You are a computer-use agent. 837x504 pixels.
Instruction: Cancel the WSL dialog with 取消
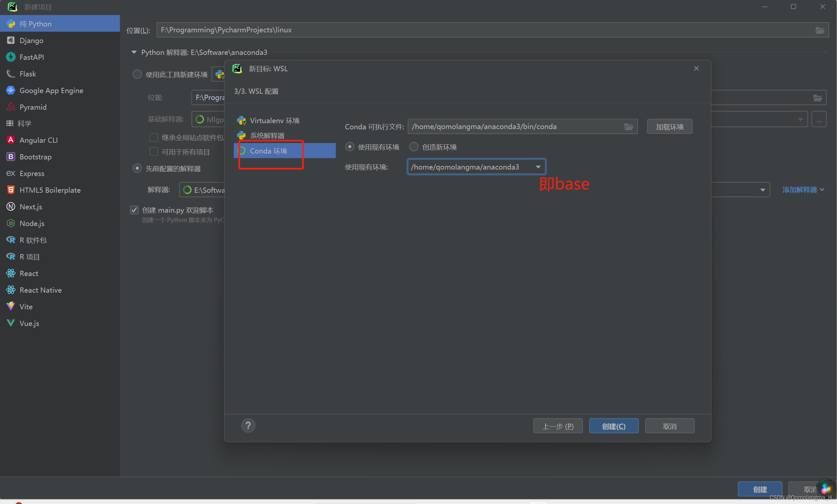point(670,426)
